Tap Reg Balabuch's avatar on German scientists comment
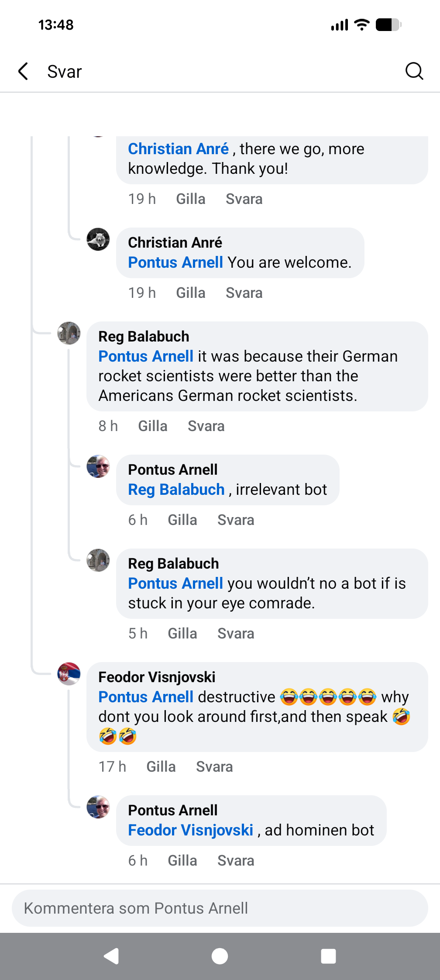 69,333
